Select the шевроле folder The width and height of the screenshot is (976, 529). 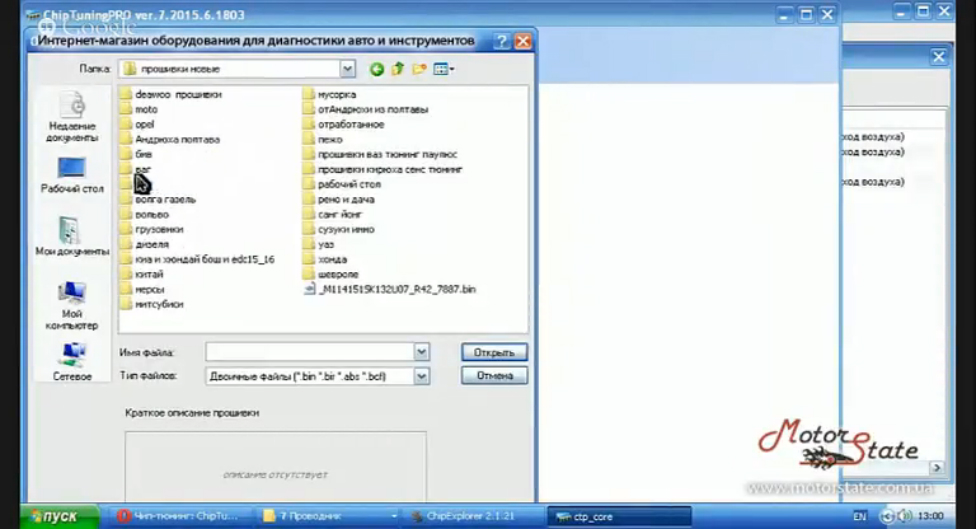tap(331, 274)
